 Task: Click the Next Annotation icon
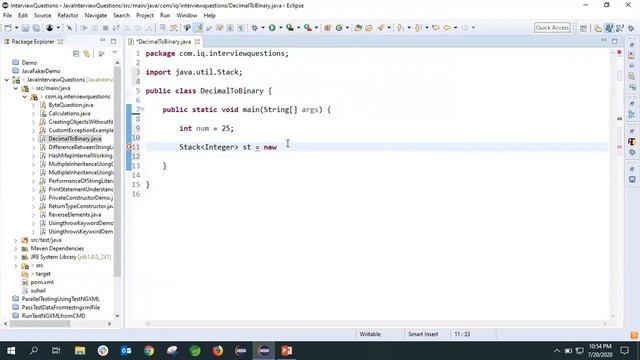click(401, 28)
